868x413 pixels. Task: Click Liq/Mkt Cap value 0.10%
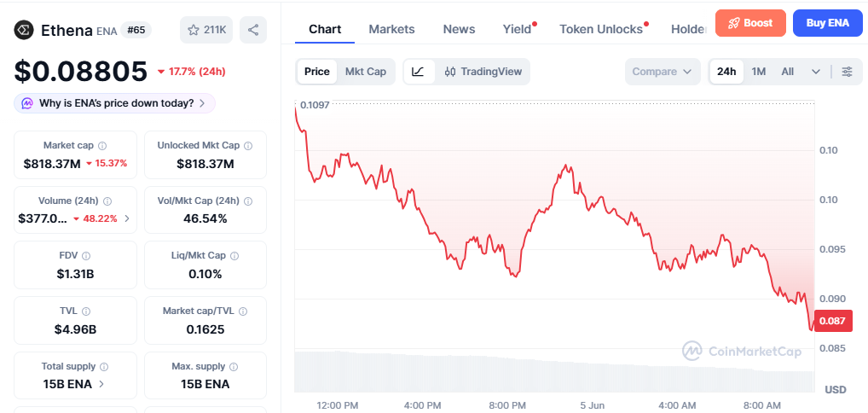coord(205,274)
